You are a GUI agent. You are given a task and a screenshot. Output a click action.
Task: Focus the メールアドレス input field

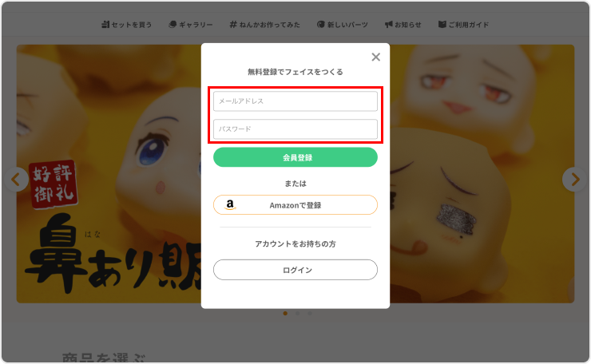point(295,101)
